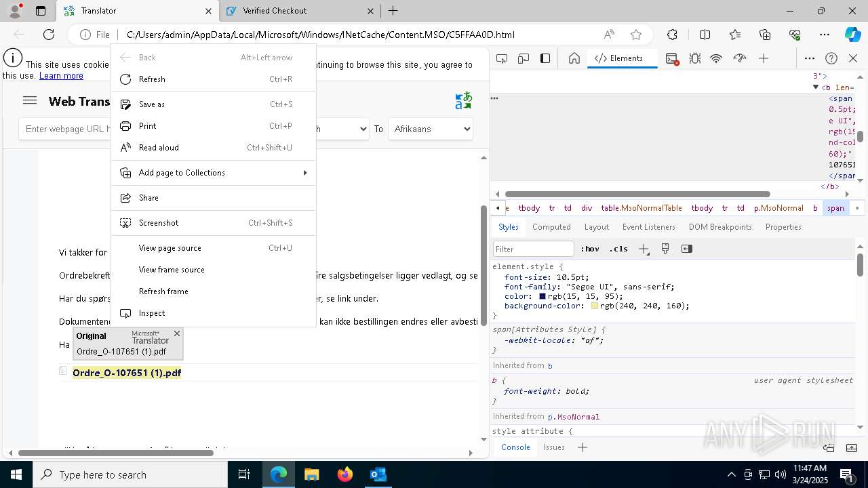Add page to favorites with star icon

[636, 35]
